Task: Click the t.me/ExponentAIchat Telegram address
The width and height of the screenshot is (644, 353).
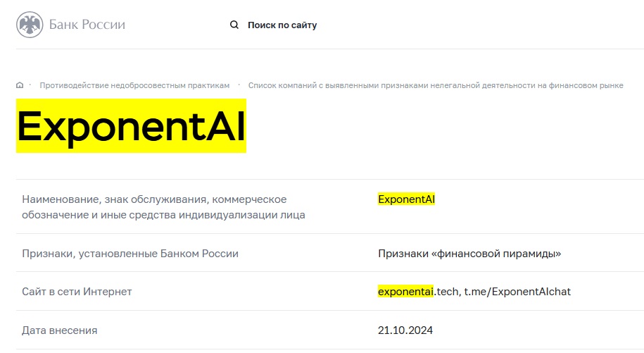Action: click(517, 292)
